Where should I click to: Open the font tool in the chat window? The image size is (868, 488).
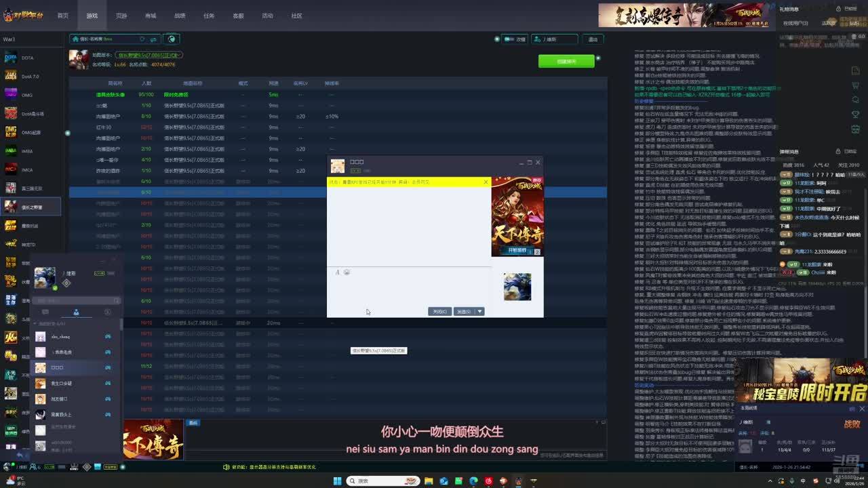point(337,272)
